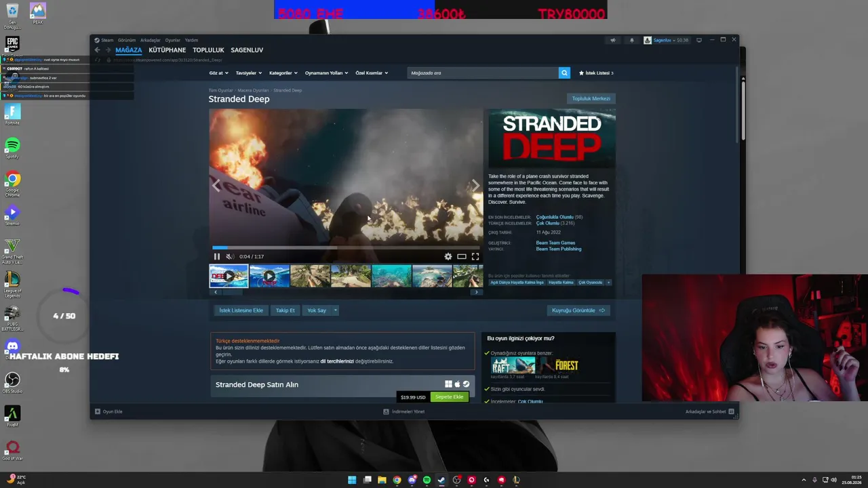Click the store search magnifier button
Viewport: 868px width, 488px height.
[564, 73]
